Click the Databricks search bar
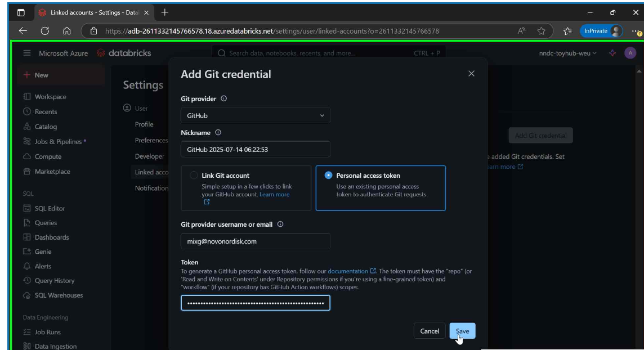This screenshot has width=644, height=350. point(328,53)
